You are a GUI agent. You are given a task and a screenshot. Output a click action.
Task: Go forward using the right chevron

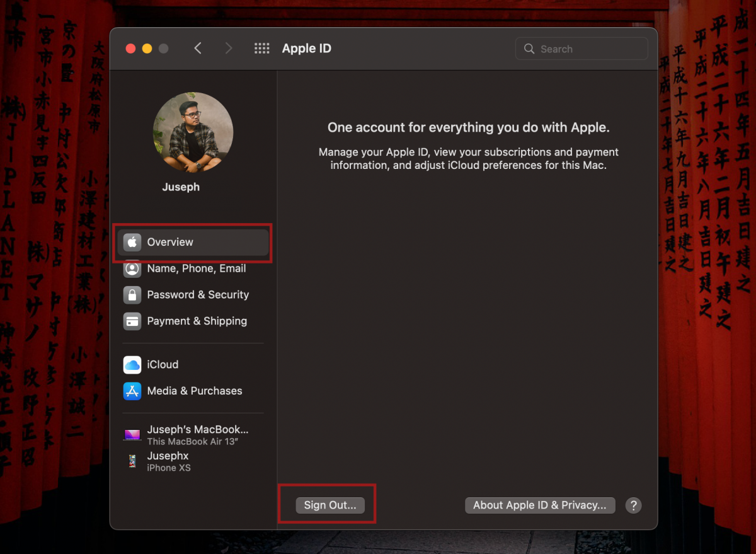pos(228,49)
